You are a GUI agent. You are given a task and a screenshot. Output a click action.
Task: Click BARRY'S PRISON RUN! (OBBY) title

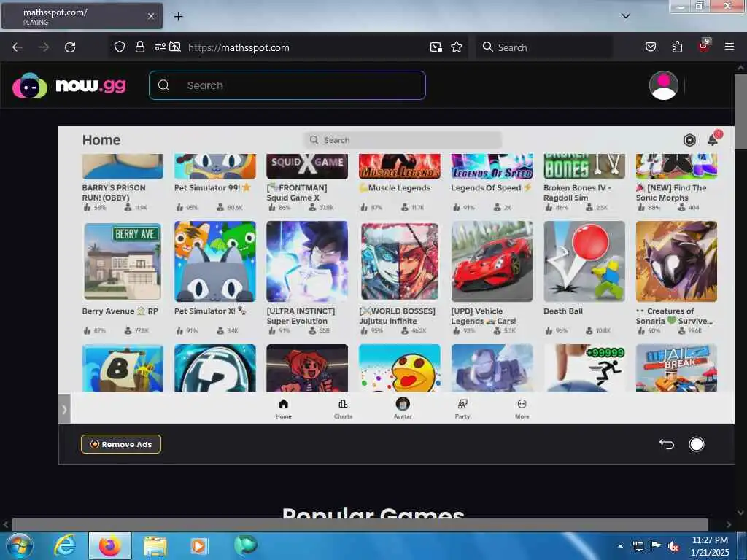(x=114, y=192)
